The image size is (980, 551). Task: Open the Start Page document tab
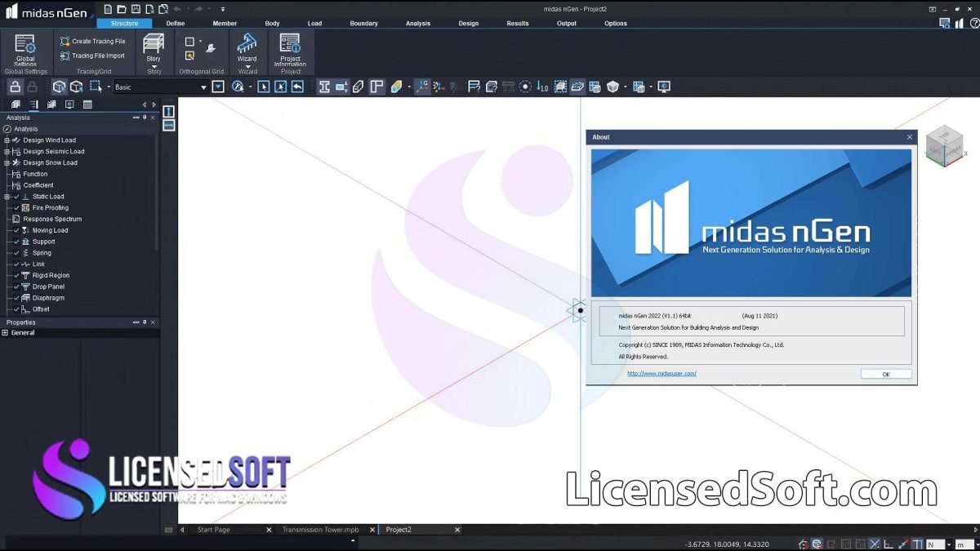pos(214,530)
